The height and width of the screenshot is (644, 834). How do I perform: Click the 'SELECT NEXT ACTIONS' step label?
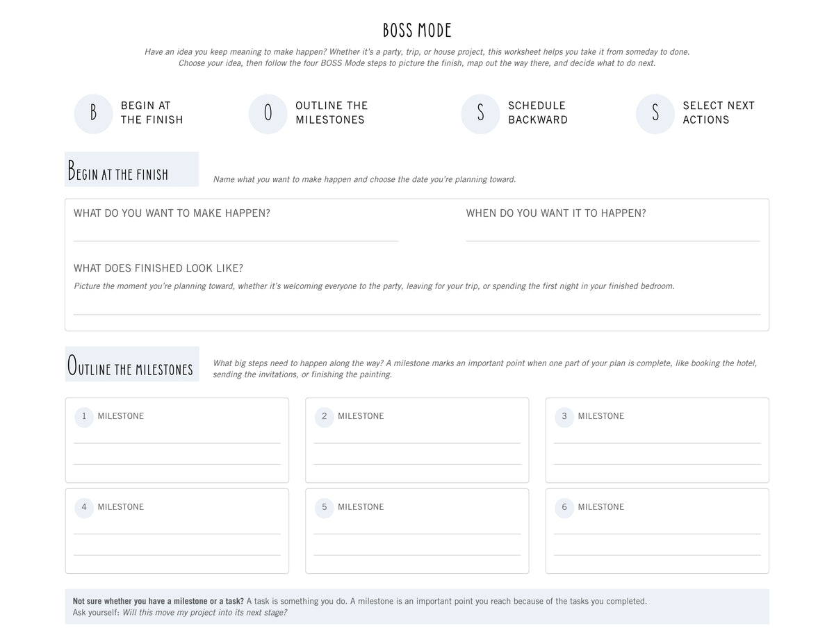pos(719,113)
